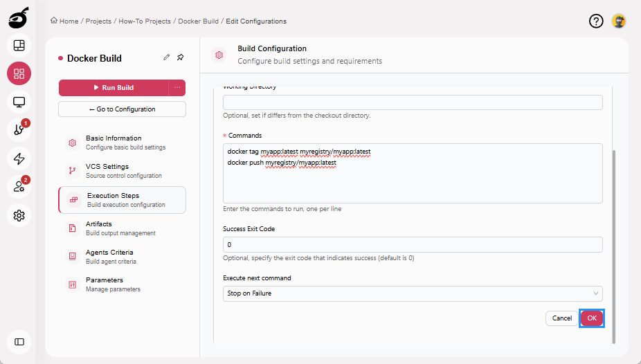
Task: Open the Execute next command dropdown
Action: tap(413, 293)
